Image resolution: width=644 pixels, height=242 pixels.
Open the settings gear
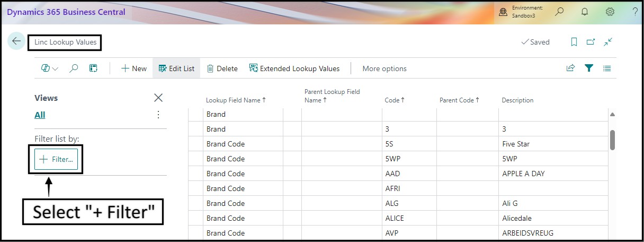pos(610,12)
